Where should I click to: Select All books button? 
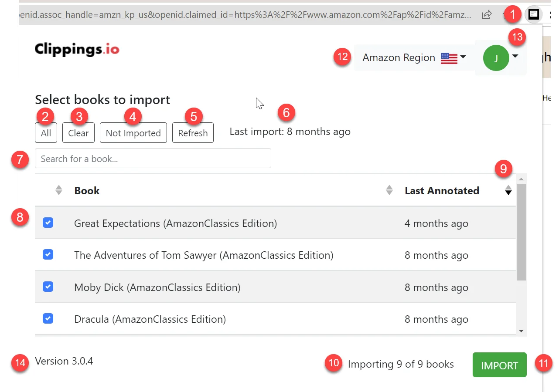point(46,133)
